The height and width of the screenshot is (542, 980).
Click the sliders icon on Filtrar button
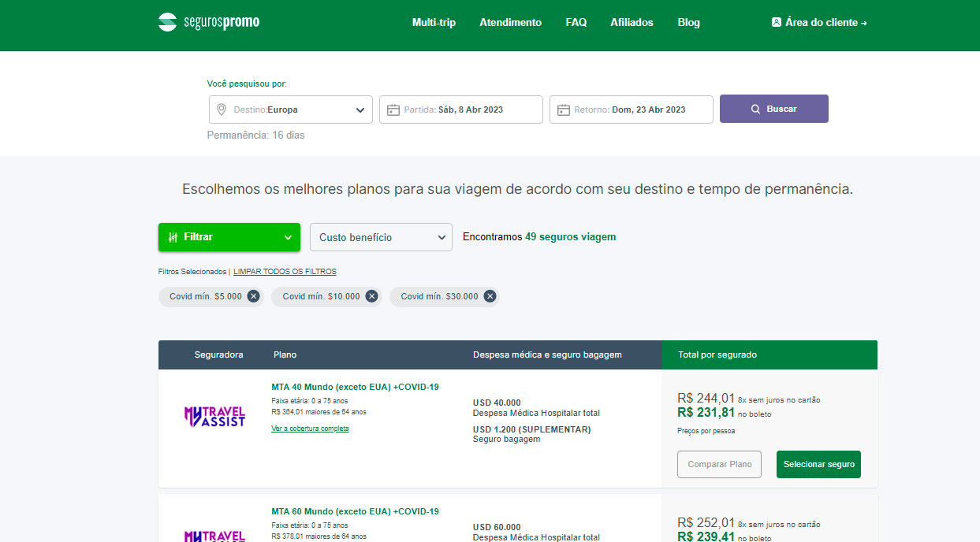pos(173,236)
